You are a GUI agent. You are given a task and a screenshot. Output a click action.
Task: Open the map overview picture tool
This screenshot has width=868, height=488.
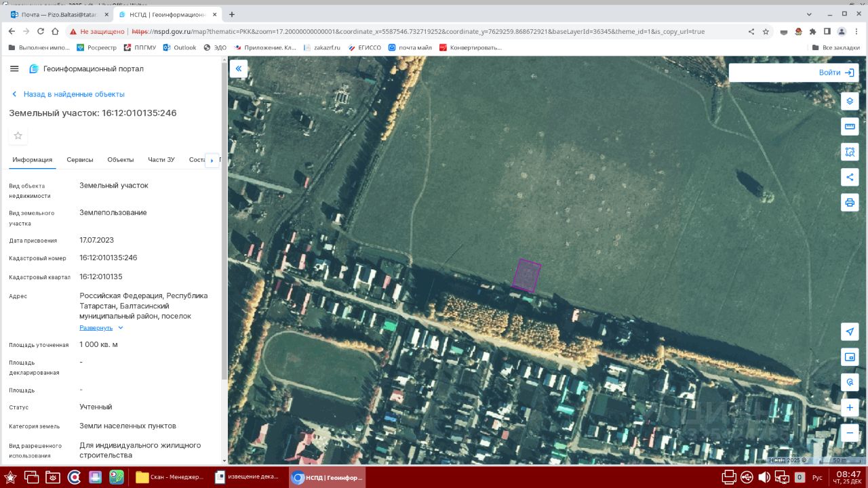850,357
